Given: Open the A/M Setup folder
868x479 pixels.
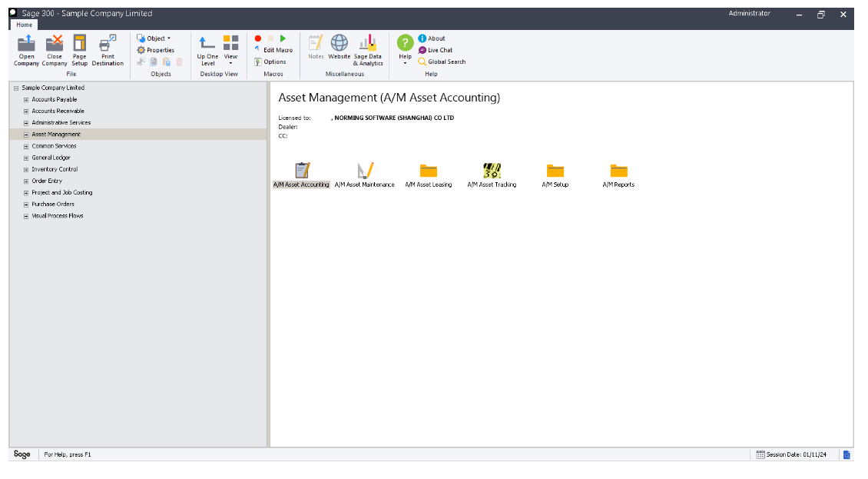Looking at the screenshot, I should click(x=555, y=170).
